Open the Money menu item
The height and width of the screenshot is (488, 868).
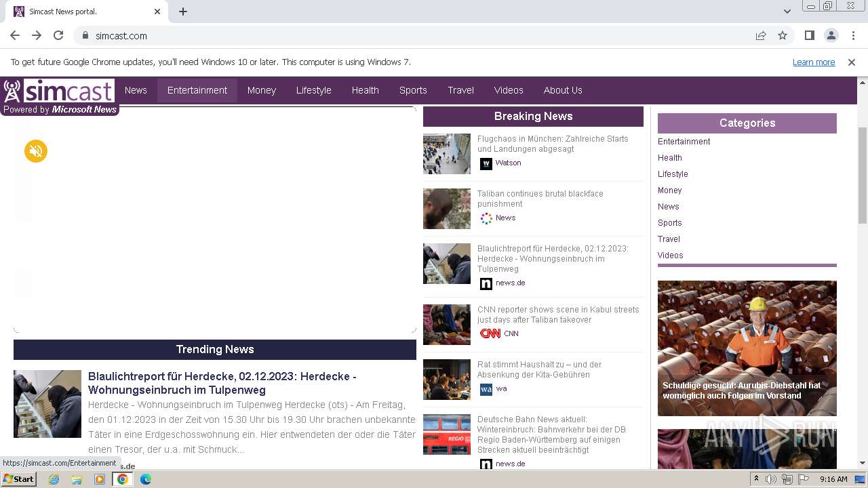[262, 90]
